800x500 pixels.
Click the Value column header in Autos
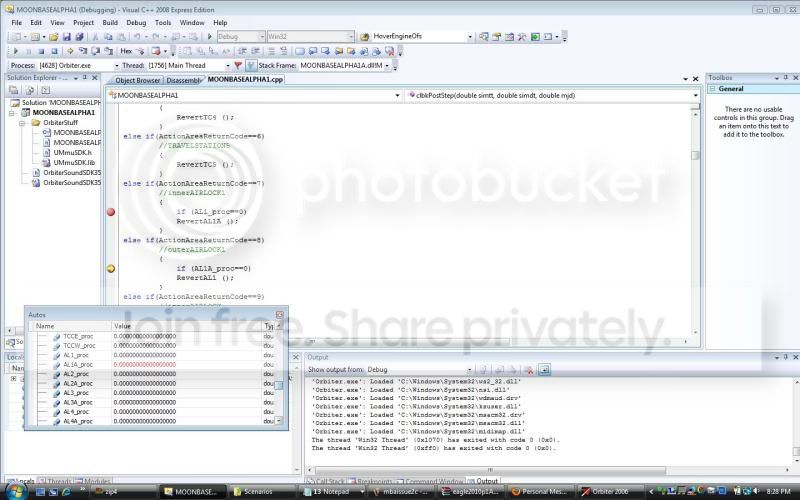tap(186, 326)
